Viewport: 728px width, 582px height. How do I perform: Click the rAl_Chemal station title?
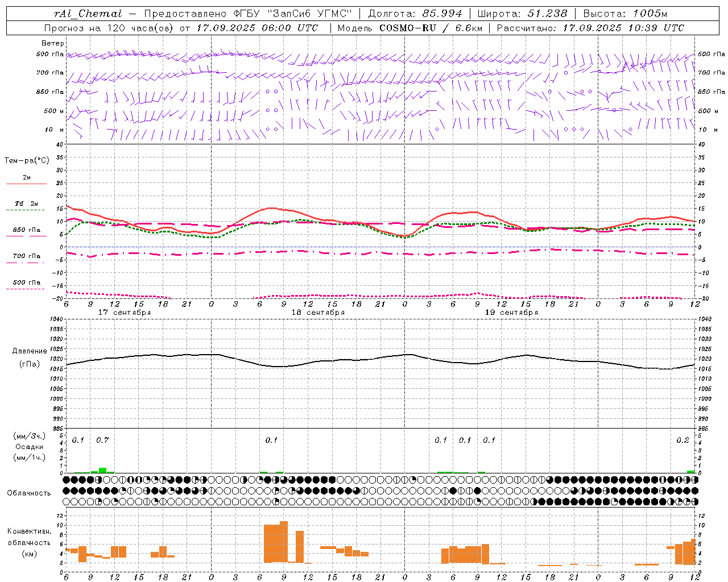(x=88, y=14)
